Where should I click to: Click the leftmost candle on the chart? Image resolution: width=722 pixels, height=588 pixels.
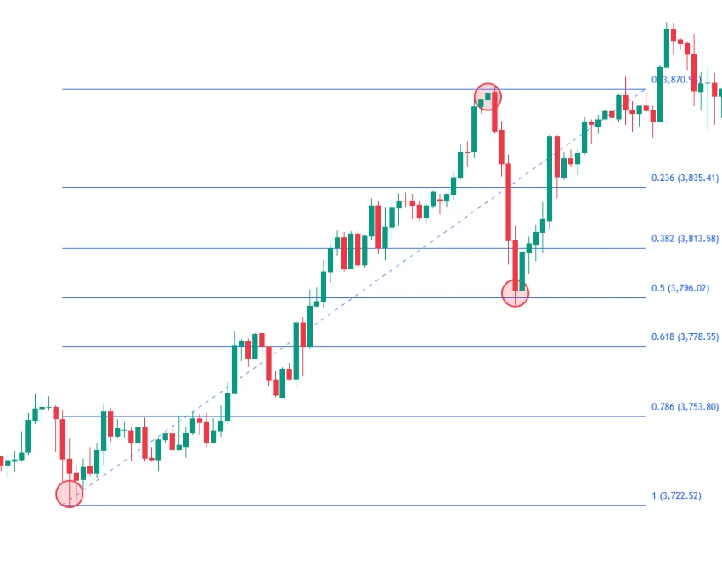(2, 461)
